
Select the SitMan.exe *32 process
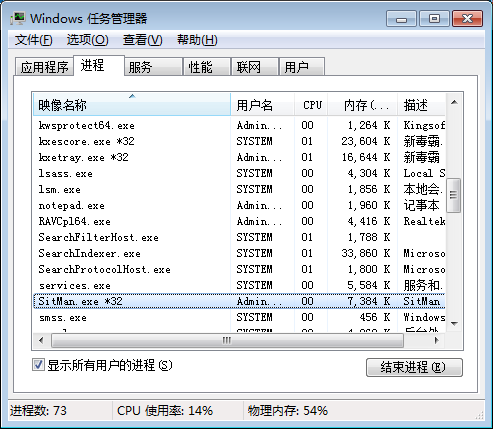coord(239,301)
